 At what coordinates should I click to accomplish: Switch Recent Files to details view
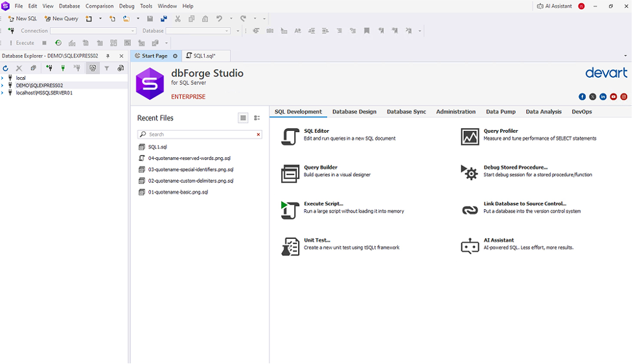[257, 118]
